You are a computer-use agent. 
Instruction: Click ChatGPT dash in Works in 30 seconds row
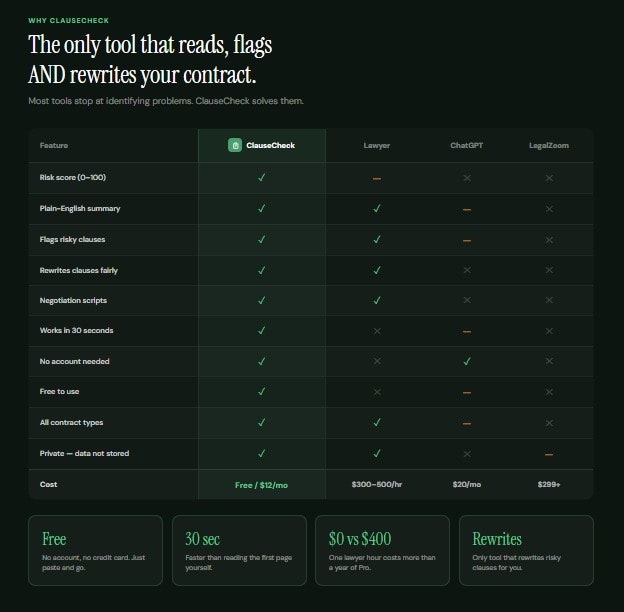(x=467, y=331)
